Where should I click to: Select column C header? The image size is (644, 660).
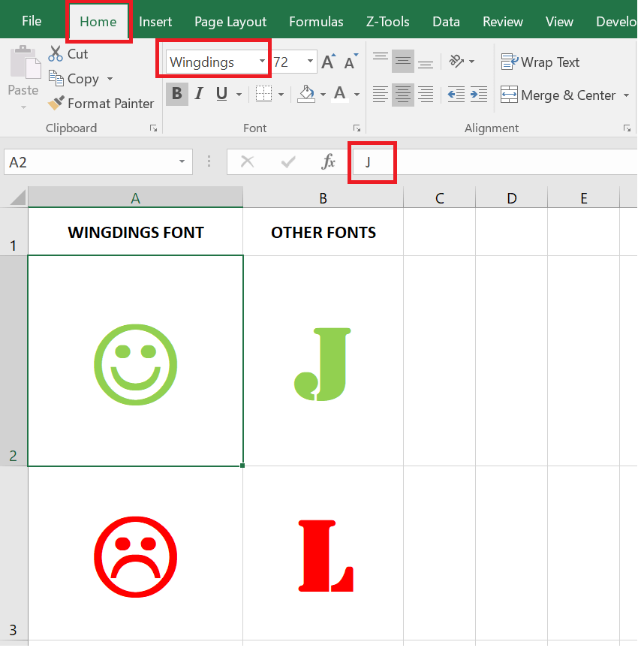[x=440, y=197]
